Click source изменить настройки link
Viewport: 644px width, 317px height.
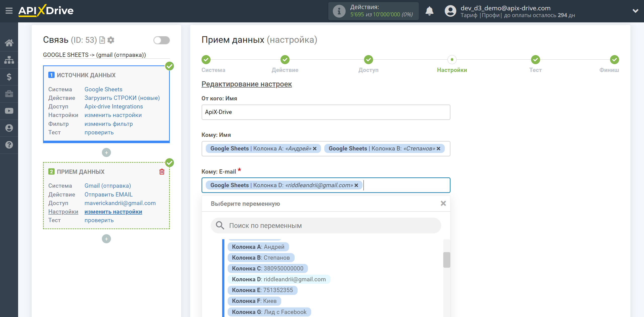click(x=113, y=115)
